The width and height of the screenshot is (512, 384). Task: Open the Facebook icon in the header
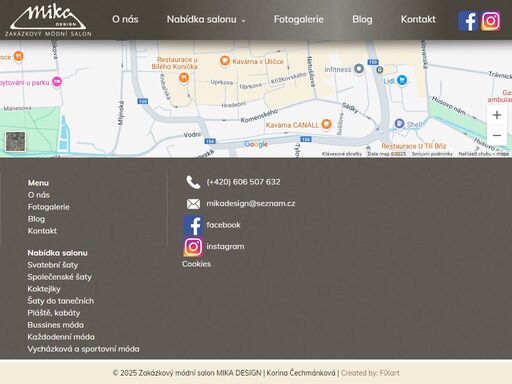click(x=468, y=21)
